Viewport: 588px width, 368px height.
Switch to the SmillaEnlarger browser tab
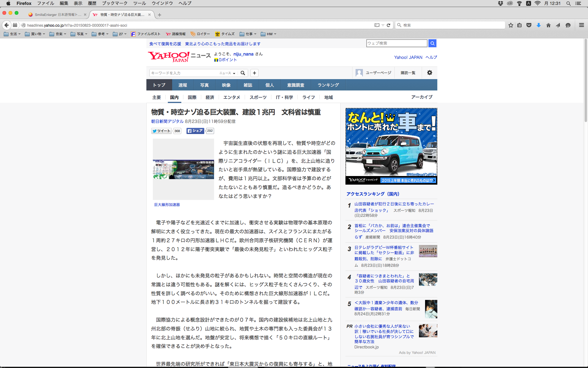pos(57,14)
